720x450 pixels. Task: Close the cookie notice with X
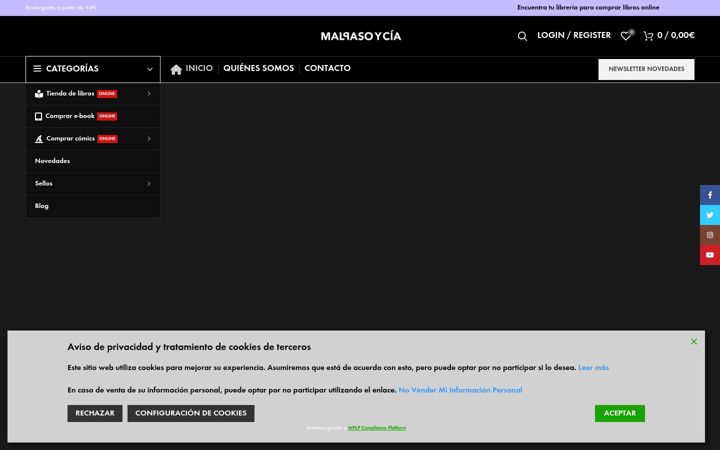[694, 341]
